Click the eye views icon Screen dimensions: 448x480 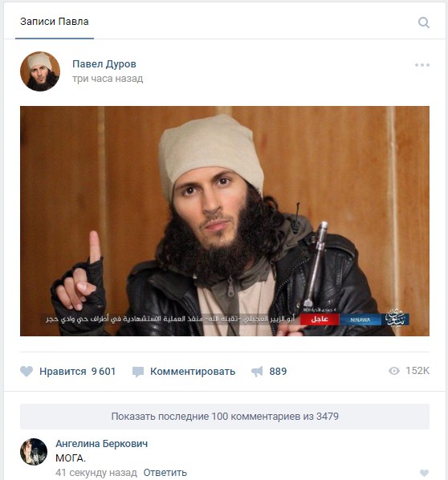point(394,371)
